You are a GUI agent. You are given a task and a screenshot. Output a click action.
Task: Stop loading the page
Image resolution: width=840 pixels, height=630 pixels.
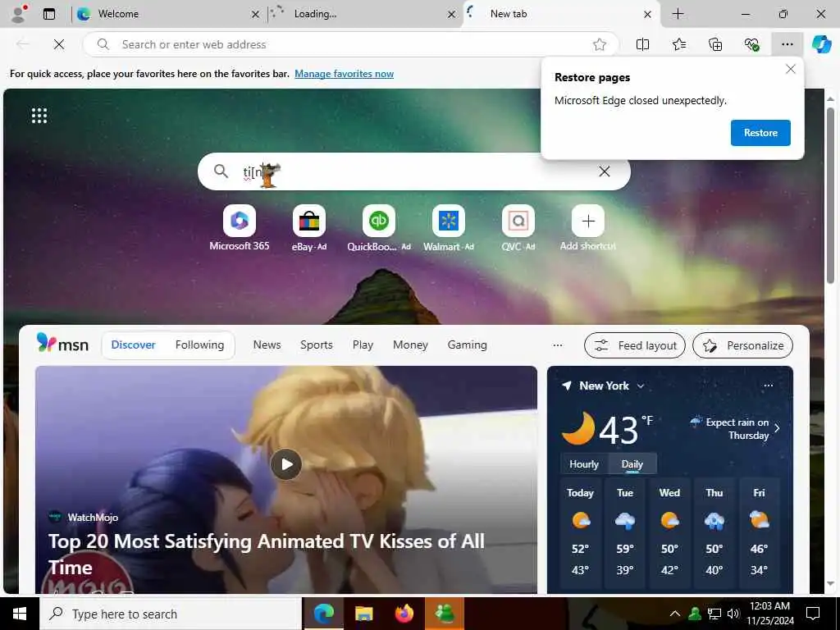pos(59,44)
